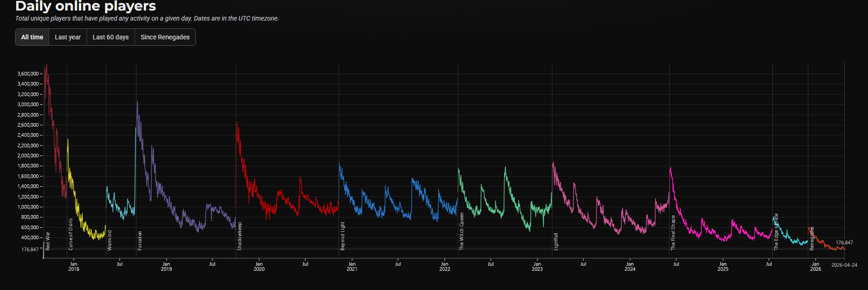This screenshot has height=290, width=868.
Task: Click The Edge of Fate marker label
Action: pos(776,232)
